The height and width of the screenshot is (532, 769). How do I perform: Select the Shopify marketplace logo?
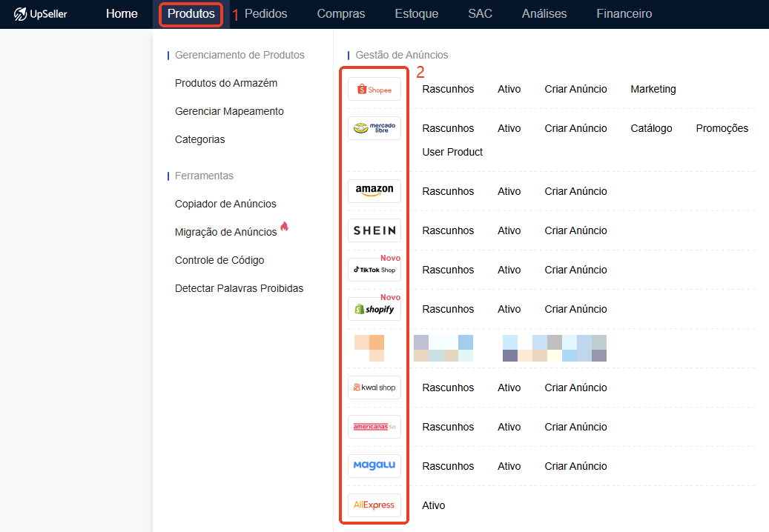tap(374, 309)
